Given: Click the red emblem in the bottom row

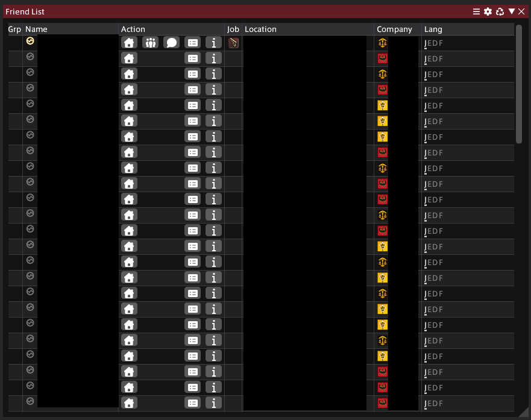Looking at the screenshot, I should pos(383,403).
